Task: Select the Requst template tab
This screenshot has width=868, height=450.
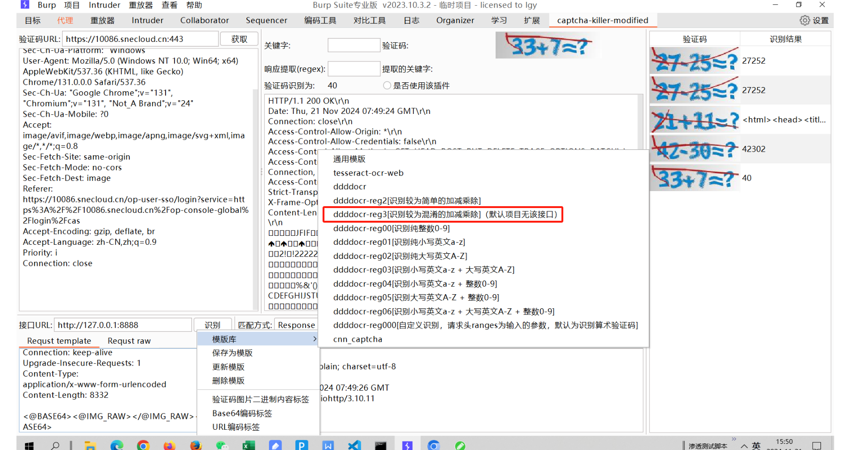Action: 59,341
